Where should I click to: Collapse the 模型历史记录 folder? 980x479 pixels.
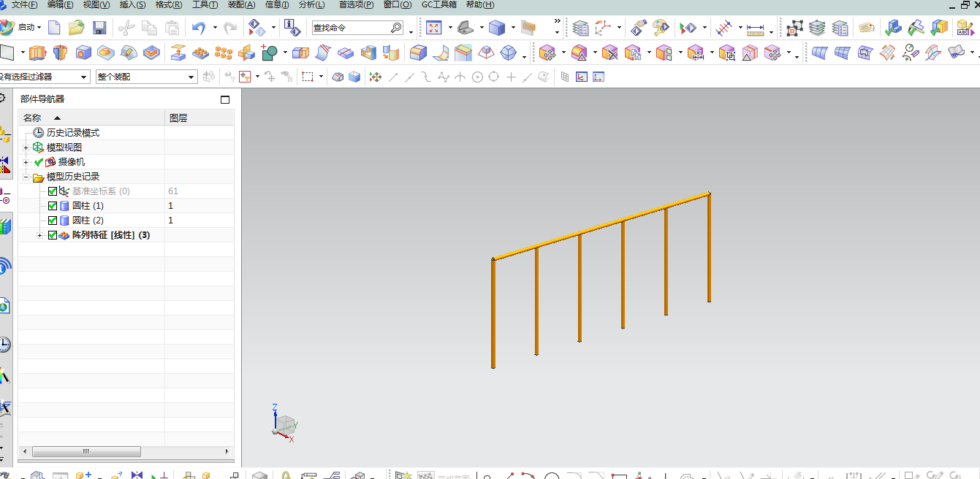[26, 177]
